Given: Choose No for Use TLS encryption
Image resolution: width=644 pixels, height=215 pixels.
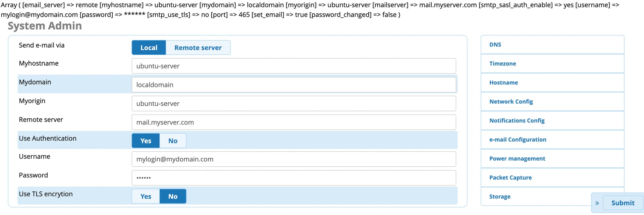Looking at the screenshot, I should tap(173, 197).
